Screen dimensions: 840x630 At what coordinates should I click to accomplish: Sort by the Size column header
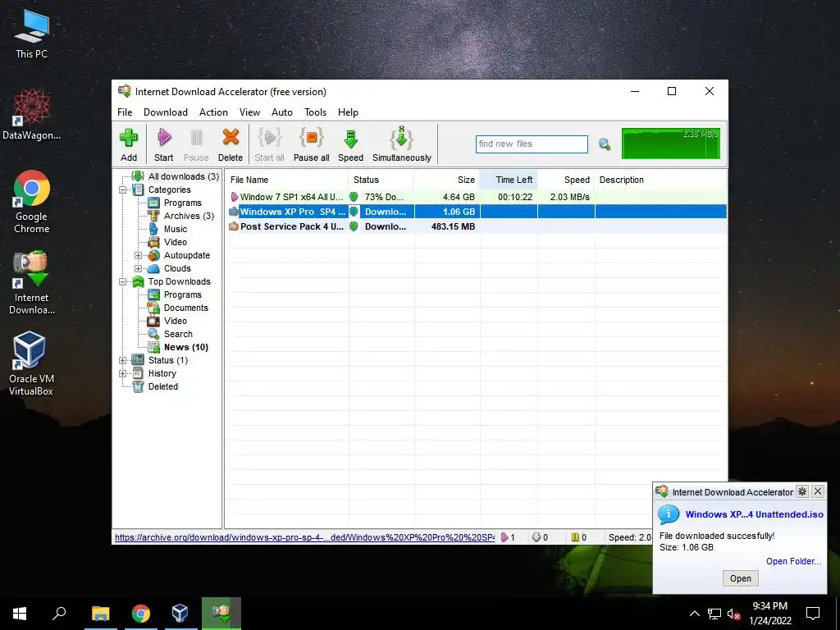(x=447, y=180)
